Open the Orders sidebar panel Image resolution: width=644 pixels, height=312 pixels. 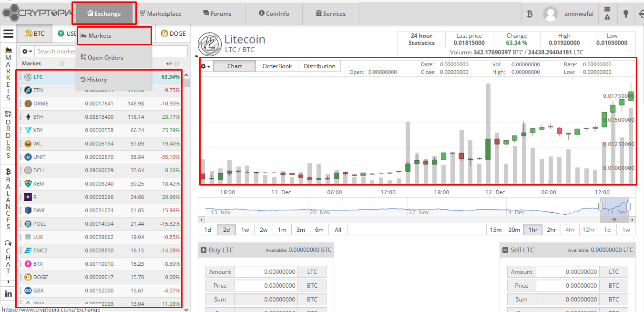click(8, 135)
